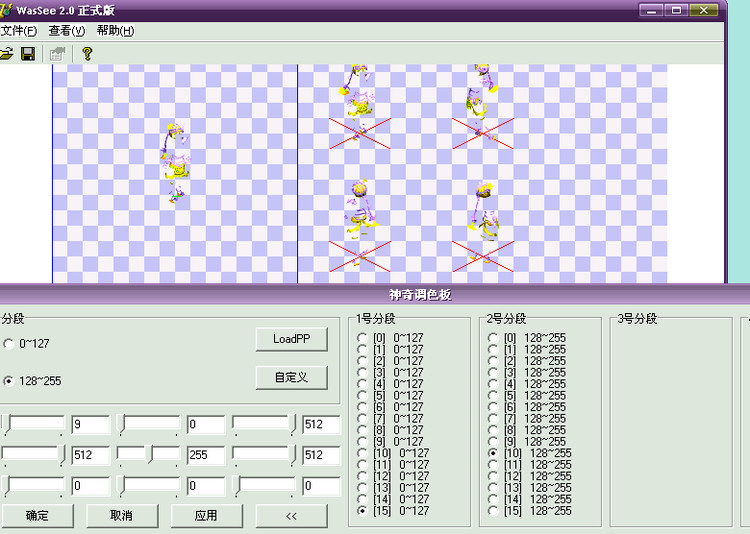Screen dimensions: 750x534
Task: Click input field containing 9
Action: pos(90,424)
